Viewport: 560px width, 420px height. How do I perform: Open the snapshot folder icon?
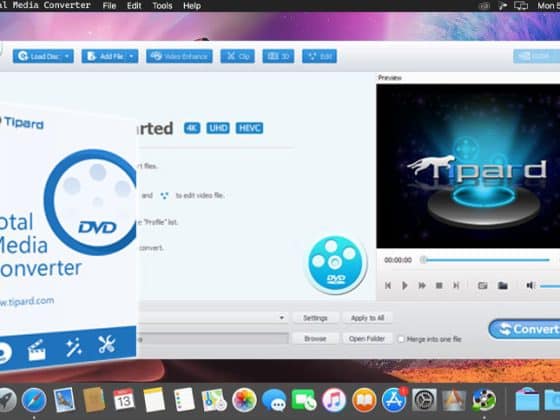pyautogui.click(x=503, y=285)
